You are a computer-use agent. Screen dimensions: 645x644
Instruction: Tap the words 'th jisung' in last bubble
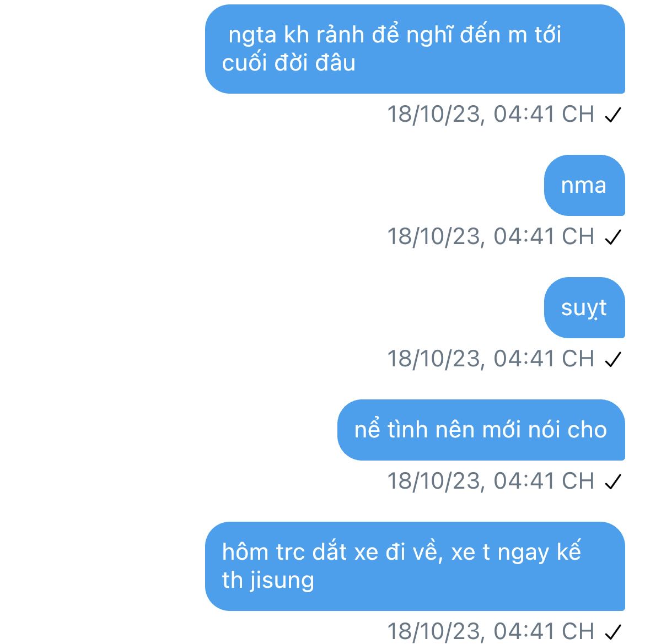coord(268,580)
